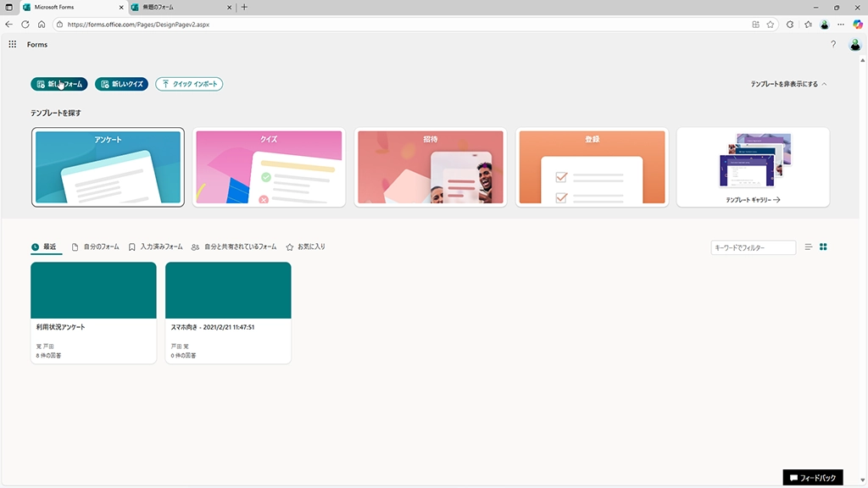Switch to list view layout icon
The image size is (868, 488).
[808, 247]
